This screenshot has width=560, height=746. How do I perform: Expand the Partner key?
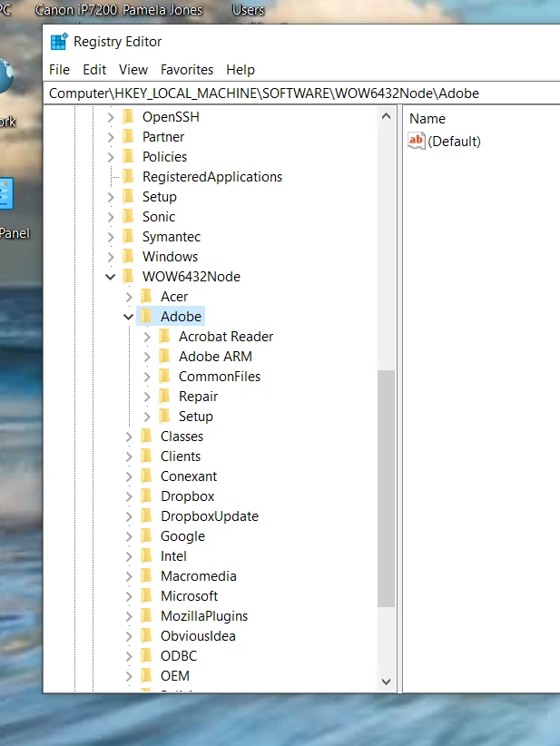pyautogui.click(x=111, y=137)
